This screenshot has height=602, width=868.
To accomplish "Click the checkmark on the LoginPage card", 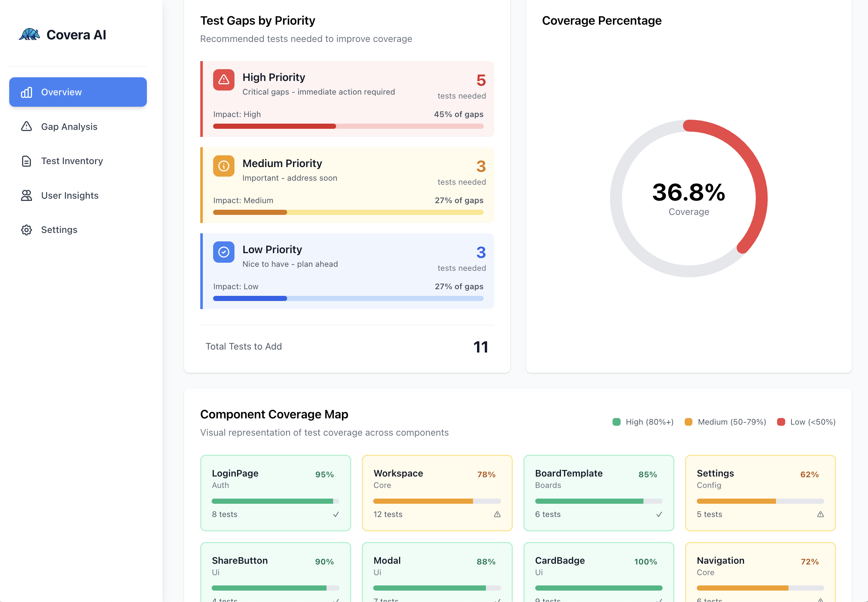I will (x=336, y=514).
